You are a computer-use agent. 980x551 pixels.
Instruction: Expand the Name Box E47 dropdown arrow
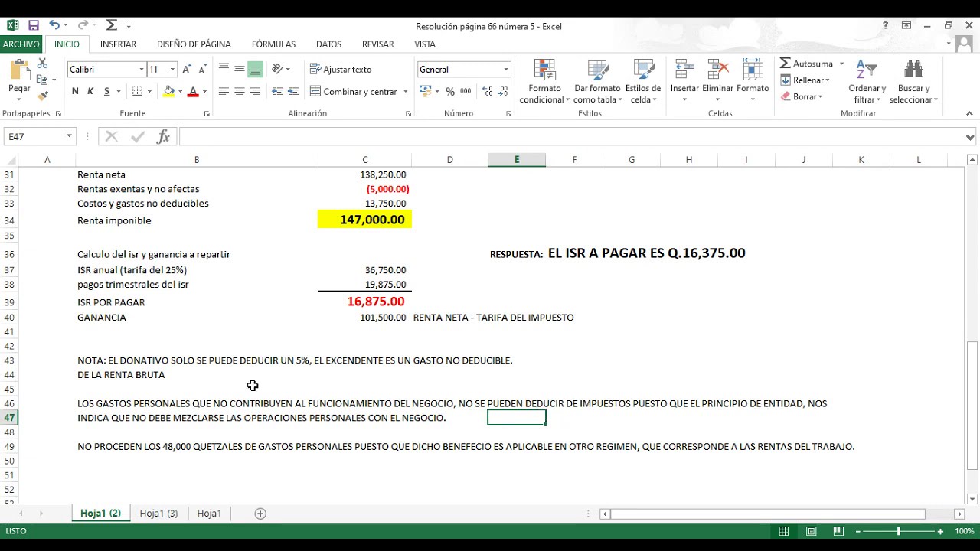[x=69, y=136]
